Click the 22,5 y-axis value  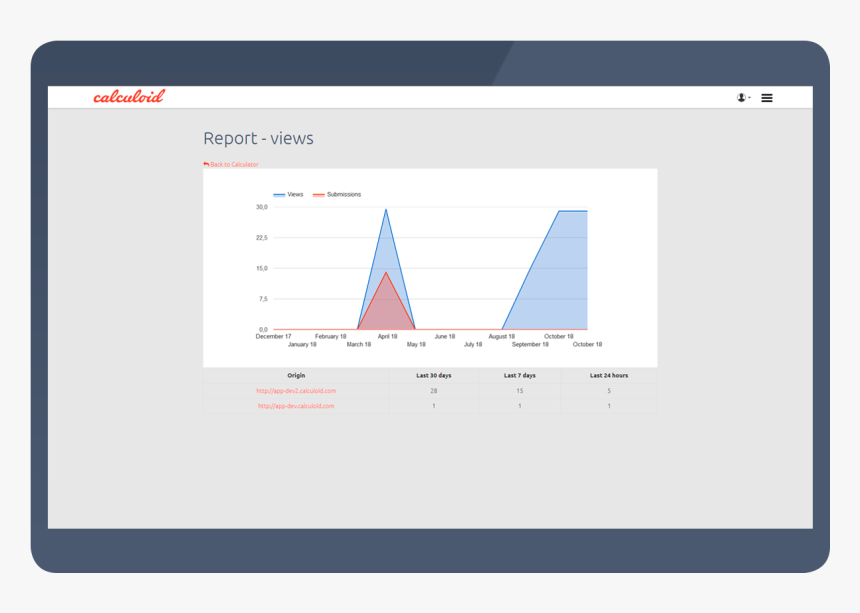point(262,238)
